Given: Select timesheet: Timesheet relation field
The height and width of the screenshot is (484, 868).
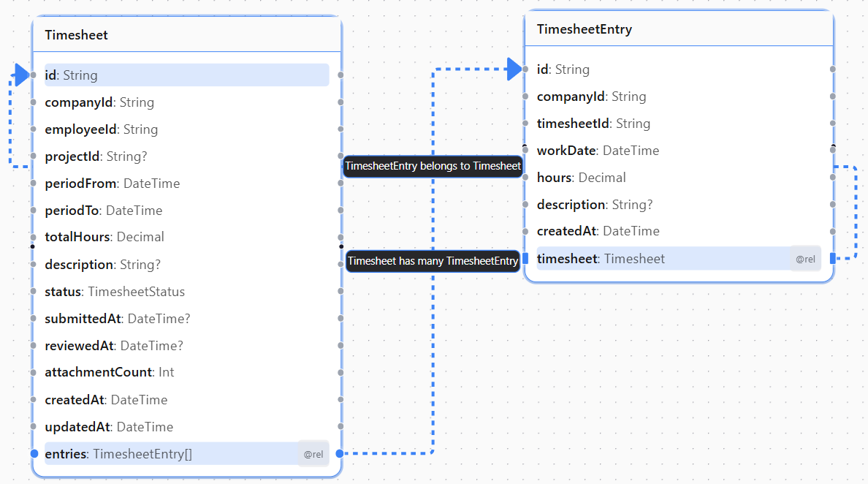Looking at the screenshot, I should click(x=679, y=259).
